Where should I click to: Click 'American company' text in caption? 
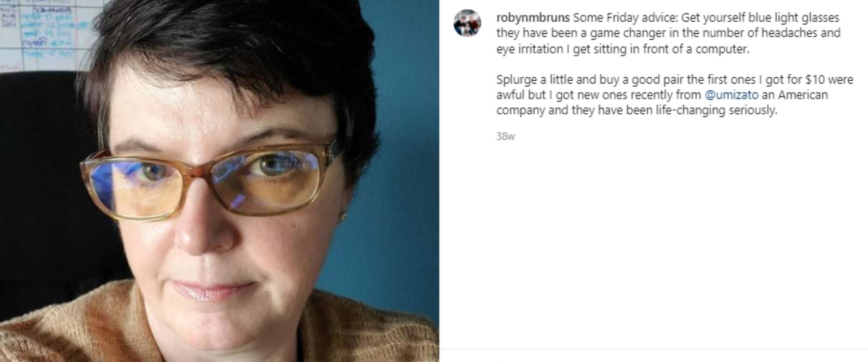tap(661, 102)
